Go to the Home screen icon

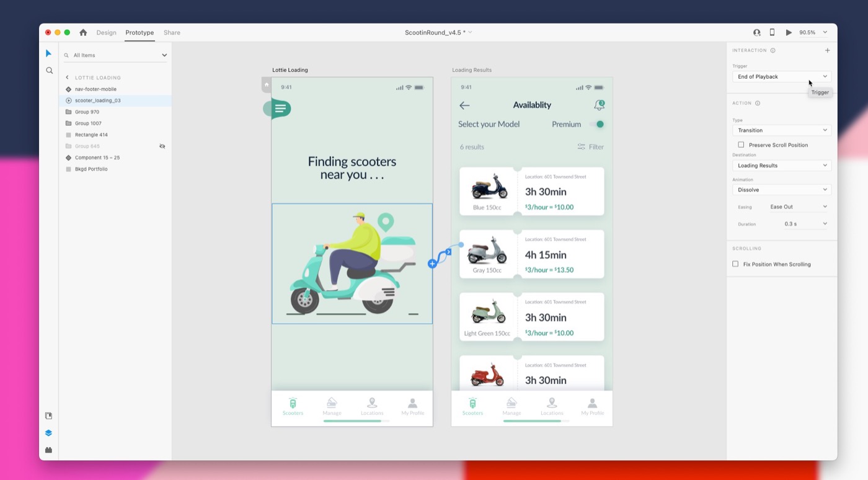point(83,32)
